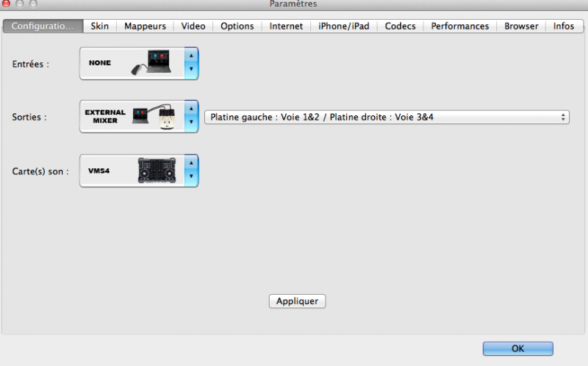Click the EXTERNAL MIXER output label
This screenshot has height=366, width=588.
coord(105,116)
